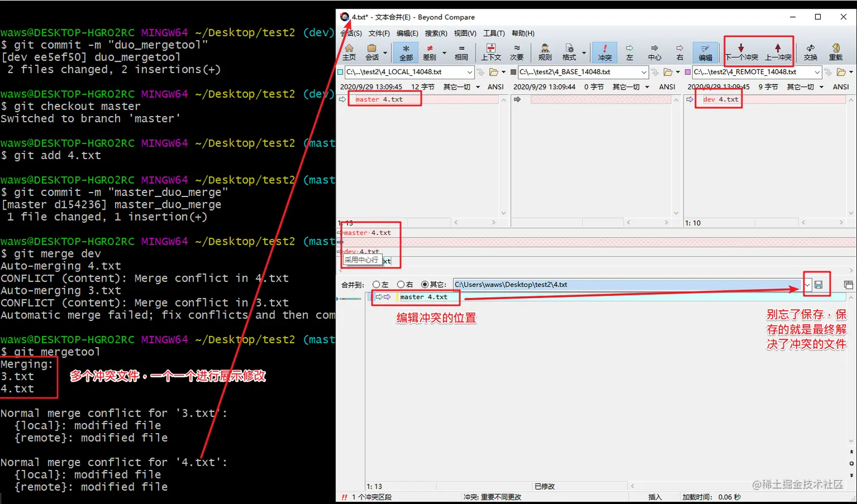Image resolution: width=857 pixels, height=504 pixels.
Task: Open the 视图(V) menu
Action: pyautogui.click(x=465, y=33)
